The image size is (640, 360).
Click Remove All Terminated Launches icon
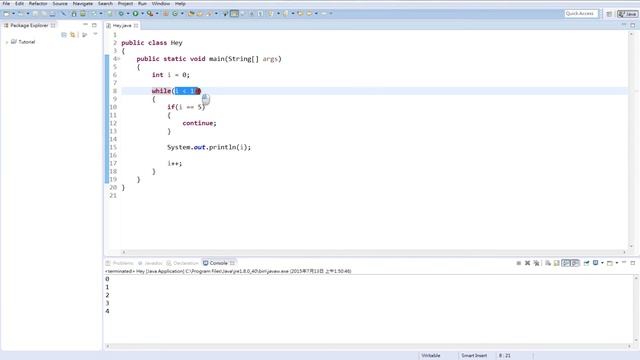(537, 263)
